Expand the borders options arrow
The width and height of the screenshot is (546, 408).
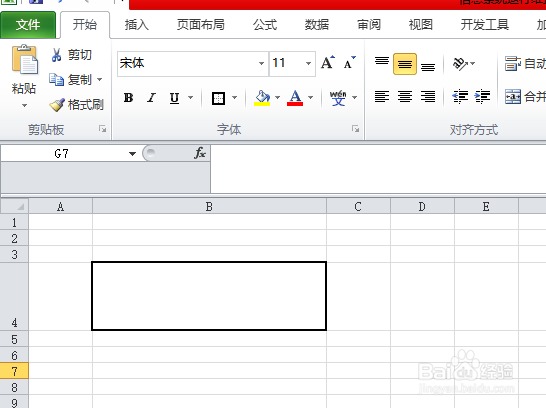coord(235,97)
